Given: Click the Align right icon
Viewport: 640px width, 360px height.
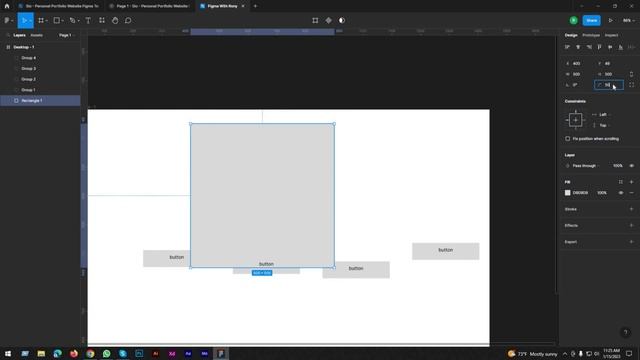Looking at the screenshot, I should (589, 47).
